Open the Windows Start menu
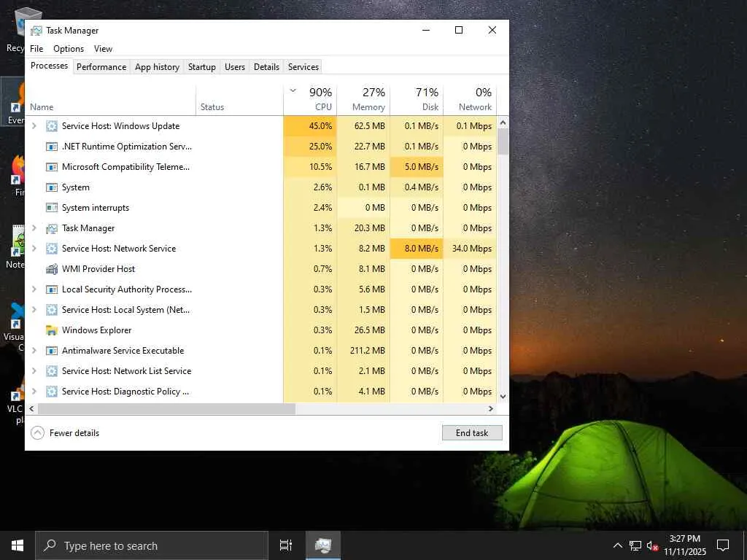Image resolution: width=747 pixels, height=560 pixels. 18,545
